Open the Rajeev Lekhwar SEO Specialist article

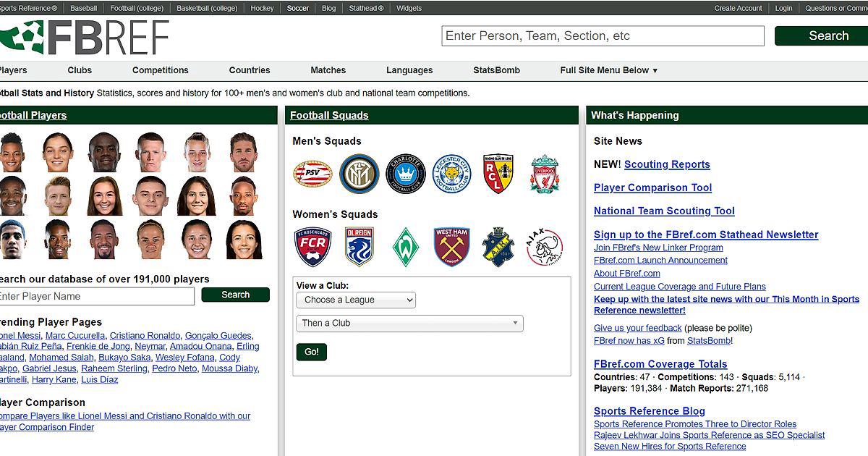pyautogui.click(x=709, y=435)
